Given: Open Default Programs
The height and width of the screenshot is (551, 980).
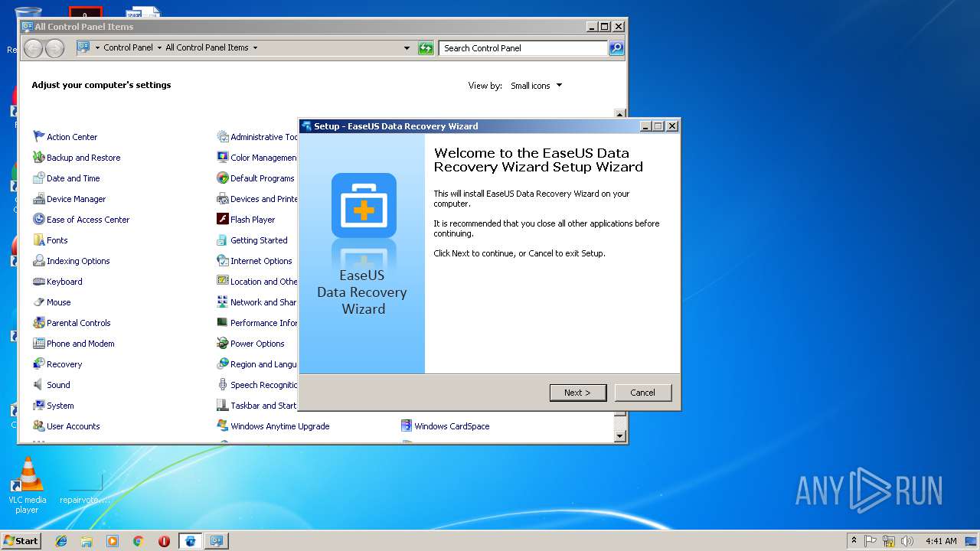Looking at the screenshot, I should coord(256,178).
